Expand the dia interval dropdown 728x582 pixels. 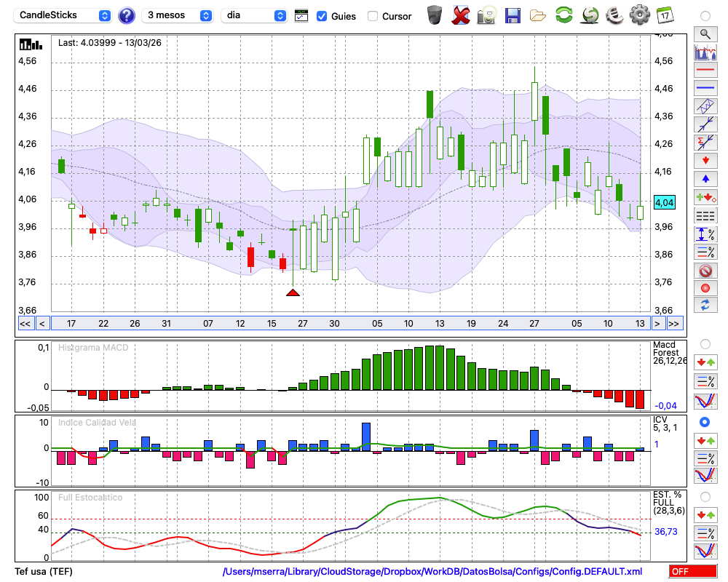coord(254,15)
